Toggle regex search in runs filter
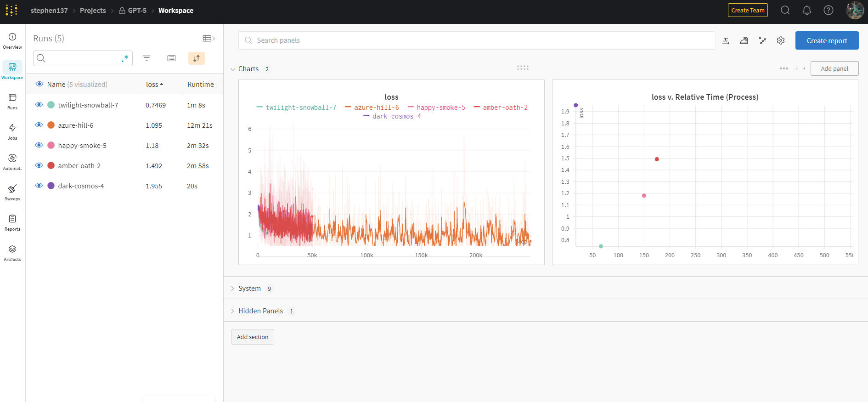 pyautogui.click(x=124, y=58)
